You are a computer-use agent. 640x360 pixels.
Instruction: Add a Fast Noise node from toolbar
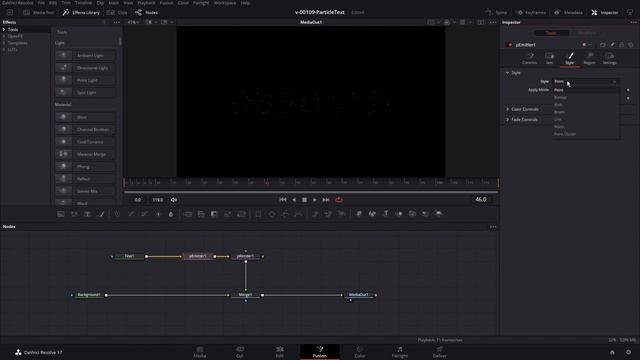pos(74,214)
